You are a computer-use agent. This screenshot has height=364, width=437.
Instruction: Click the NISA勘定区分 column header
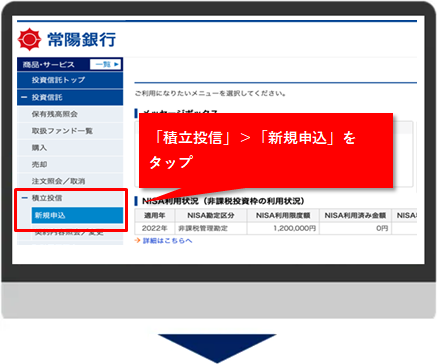tap(211, 215)
